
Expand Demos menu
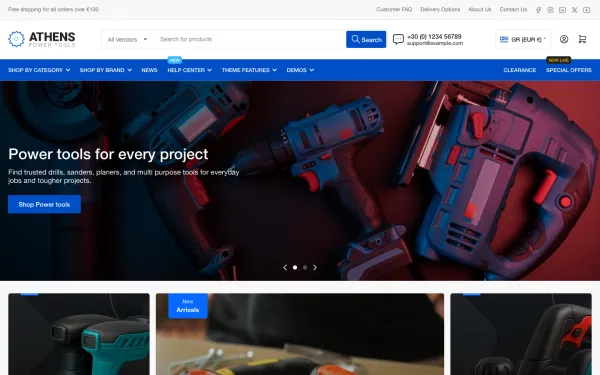tap(300, 70)
